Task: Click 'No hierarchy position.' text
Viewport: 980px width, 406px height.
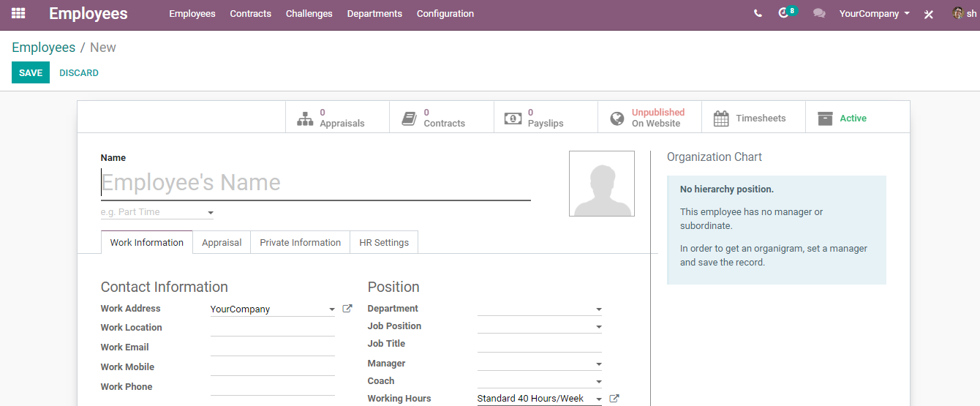Action: [726, 189]
